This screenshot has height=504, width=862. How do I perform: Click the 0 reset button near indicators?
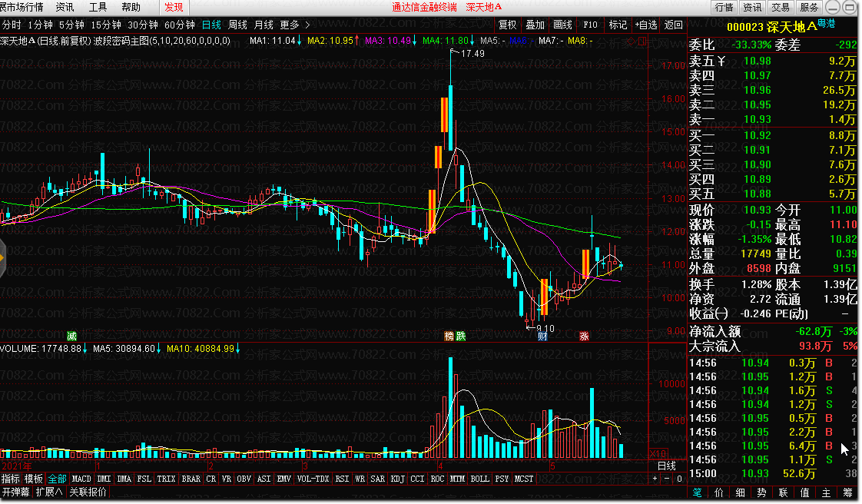679,479
